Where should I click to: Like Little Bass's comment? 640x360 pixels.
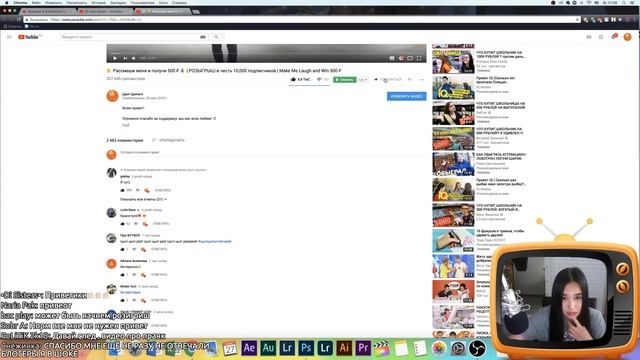tap(122, 224)
